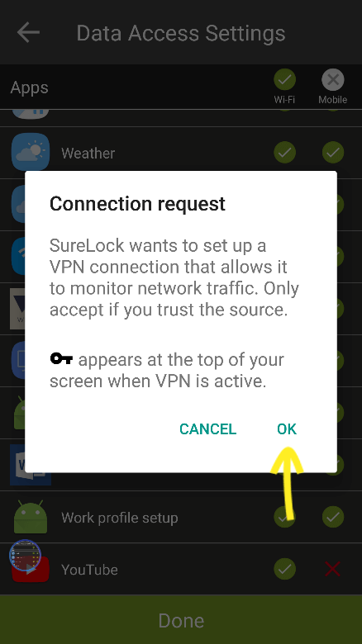The image size is (362, 644).
Task: Toggle Weather Mobile data checkmark
Action: 333,153
